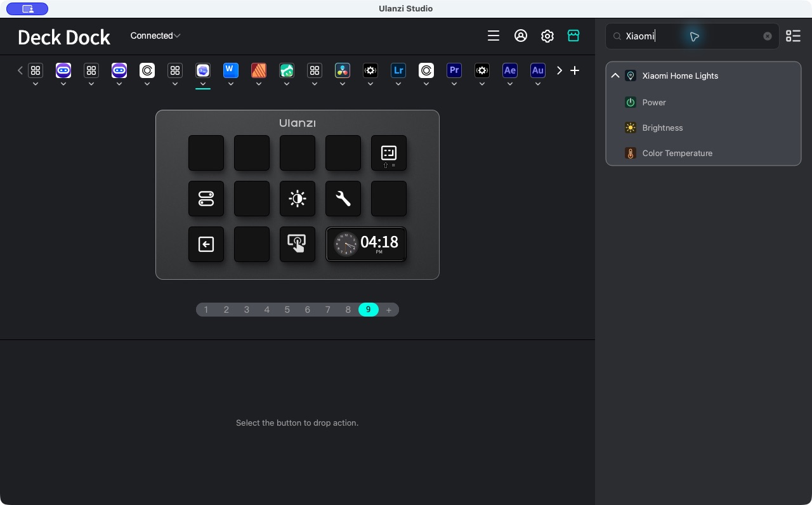Switch to page 8

click(x=348, y=310)
